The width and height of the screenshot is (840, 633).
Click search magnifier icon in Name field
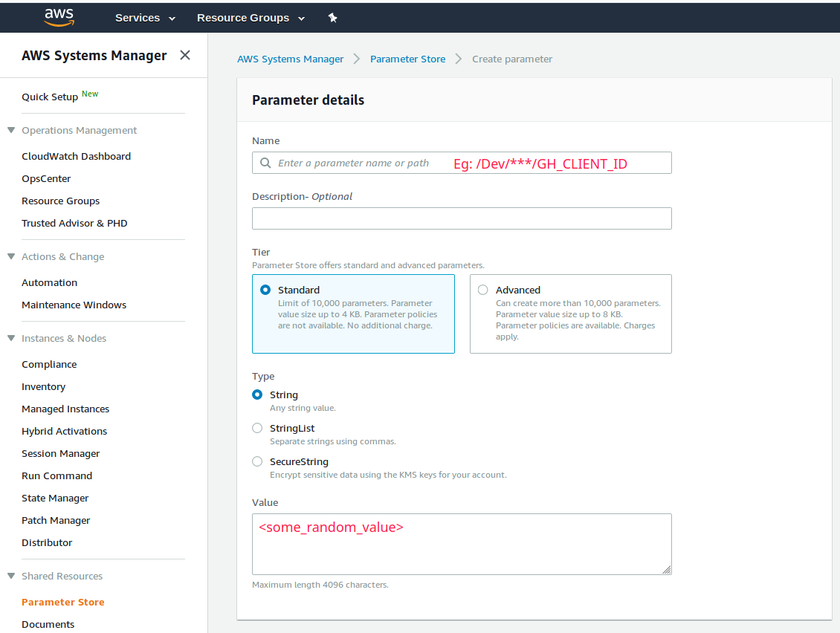pos(265,163)
